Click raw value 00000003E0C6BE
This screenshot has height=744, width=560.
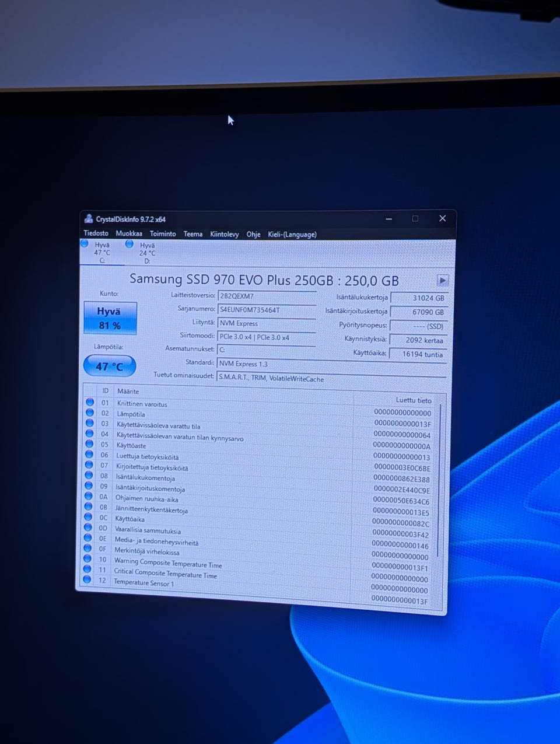pyautogui.click(x=402, y=468)
